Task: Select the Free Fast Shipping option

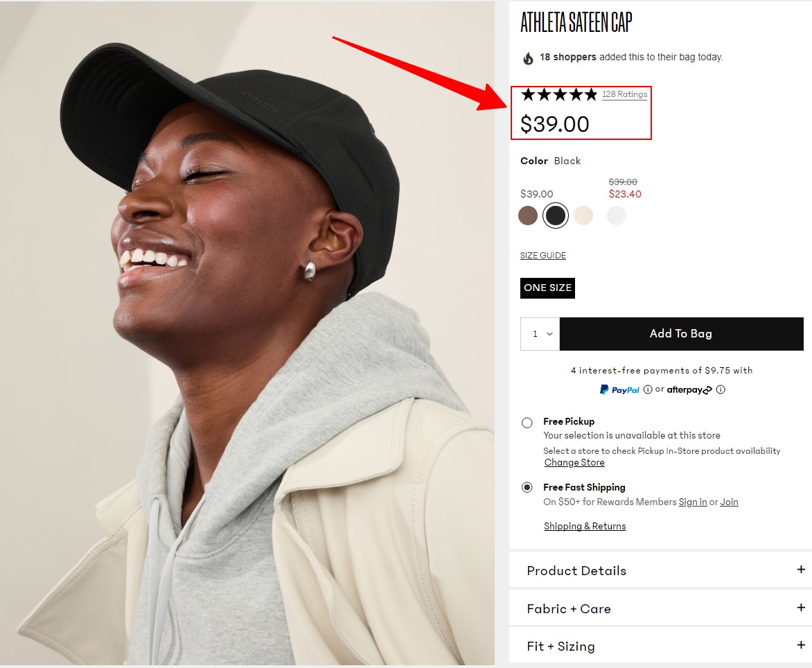Action: click(x=527, y=487)
